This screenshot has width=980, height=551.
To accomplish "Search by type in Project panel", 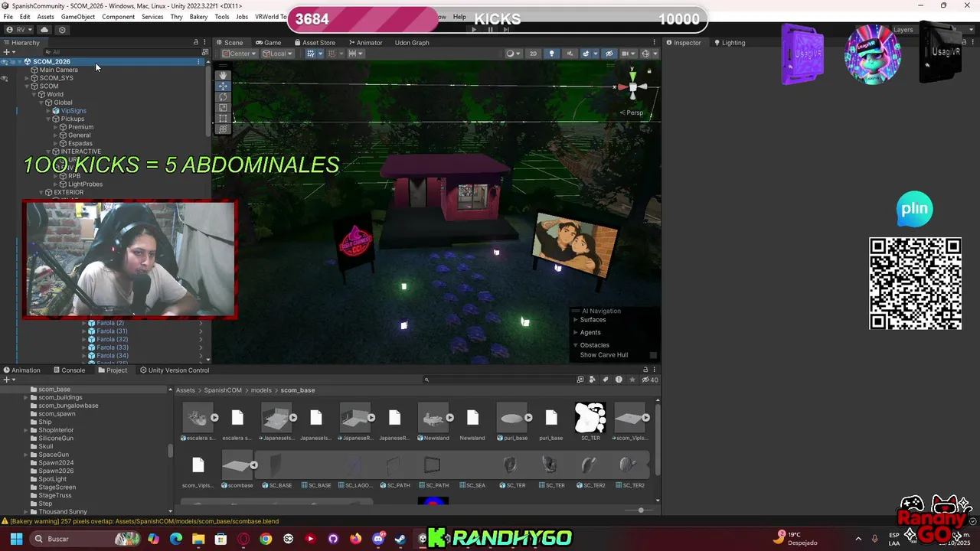I will (593, 380).
